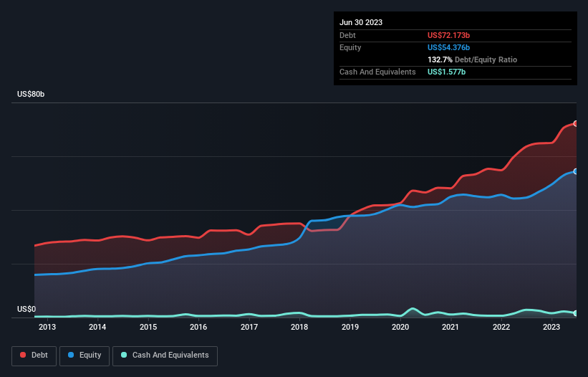Click the 2016 x-axis label
This screenshot has height=377, width=588.
pyautogui.click(x=198, y=327)
